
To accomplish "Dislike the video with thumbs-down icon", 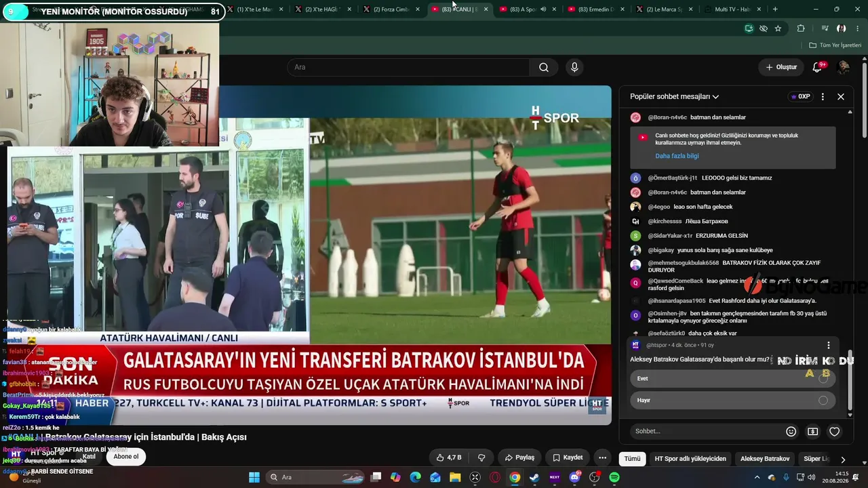I will pyautogui.click(x=481, y=457).
